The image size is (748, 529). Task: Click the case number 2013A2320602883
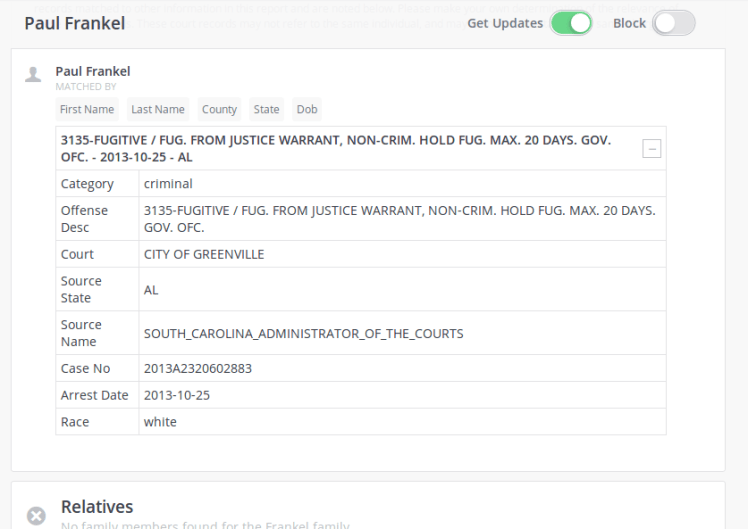[198, 368]
